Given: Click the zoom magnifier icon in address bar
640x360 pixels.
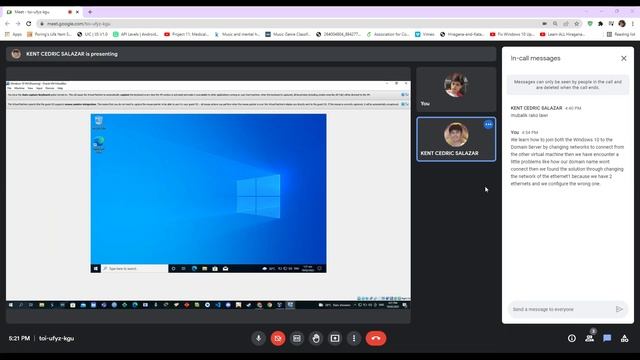Looking at the screenshot, I should (555, 24).
